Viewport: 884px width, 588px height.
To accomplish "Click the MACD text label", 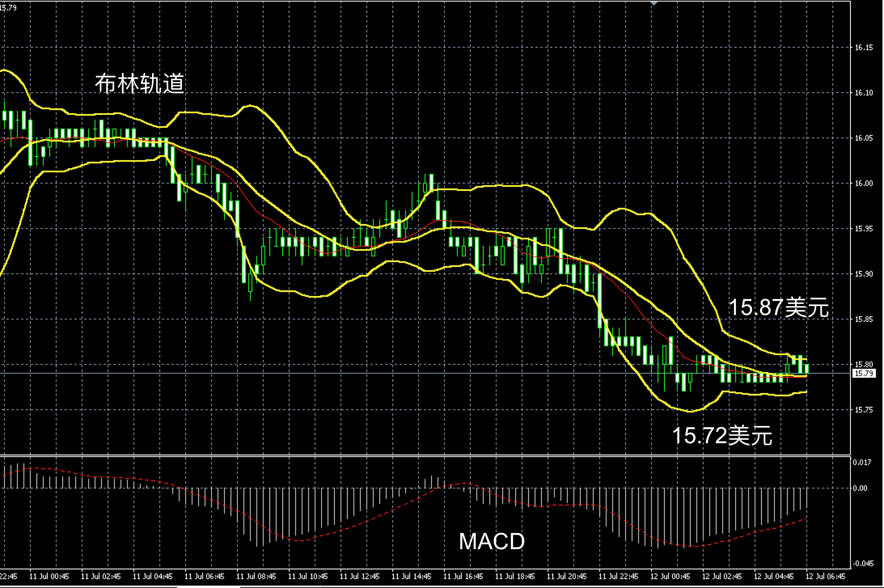I will pos(491,541).
